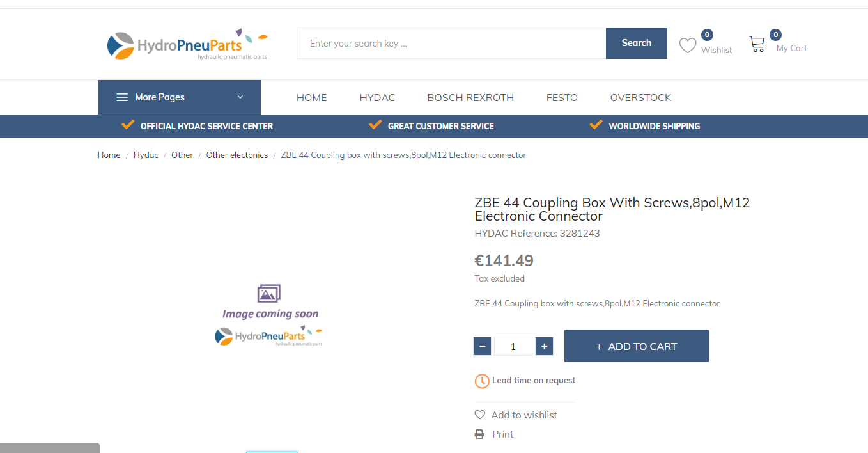Image resolution: width=868 pixels, height=453 pixels.
Task: Click the clock icon beside lead time
Action: pyautogui.click(x=482, y=381)
